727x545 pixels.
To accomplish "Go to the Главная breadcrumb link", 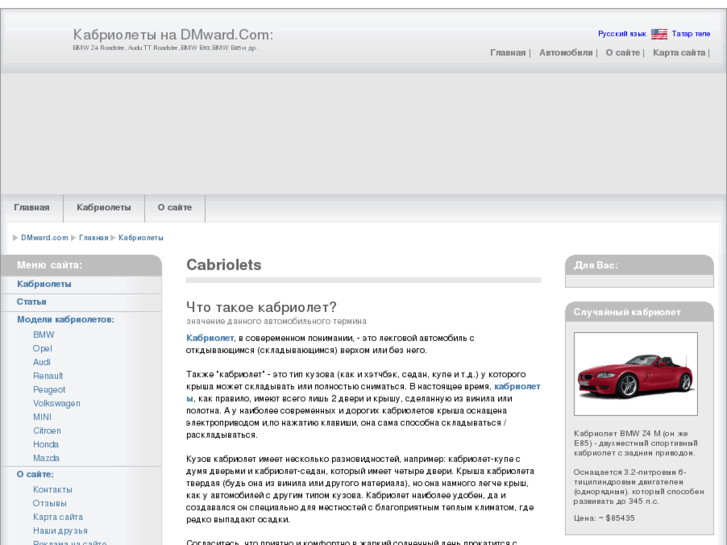I will 94,238.
